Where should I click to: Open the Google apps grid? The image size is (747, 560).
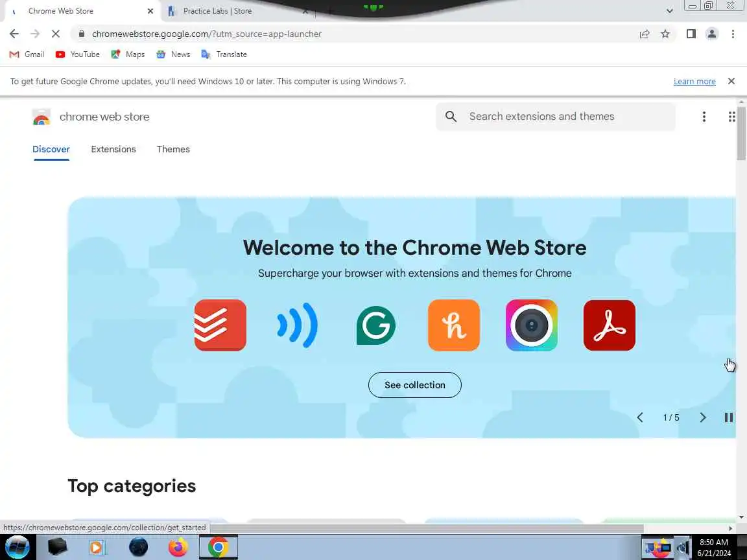point(731,117)
